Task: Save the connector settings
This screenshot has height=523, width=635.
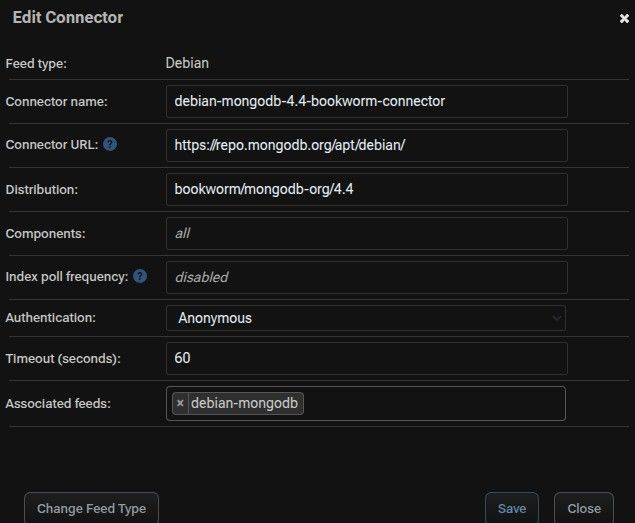Action: [512, 508]
